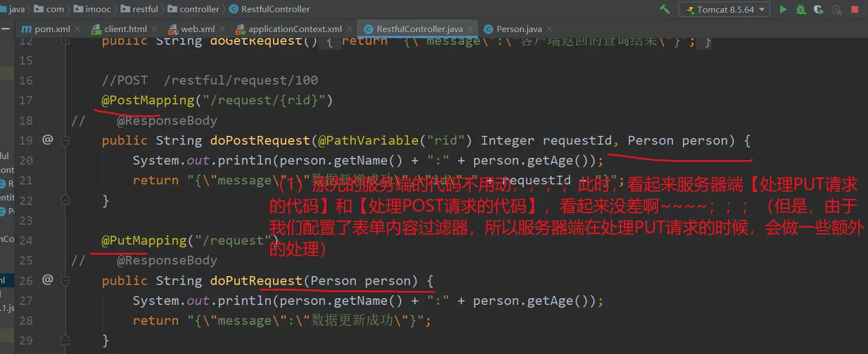Hide the project tool window with minus button
The width and height of the screenshot is (868, 354).
click(6, 29)
